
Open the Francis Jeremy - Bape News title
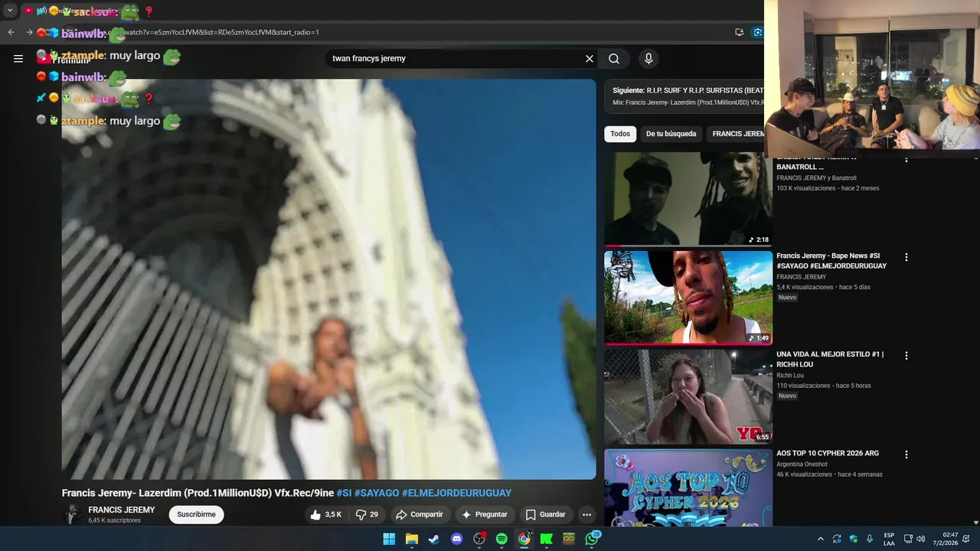[x=831, y=261]
